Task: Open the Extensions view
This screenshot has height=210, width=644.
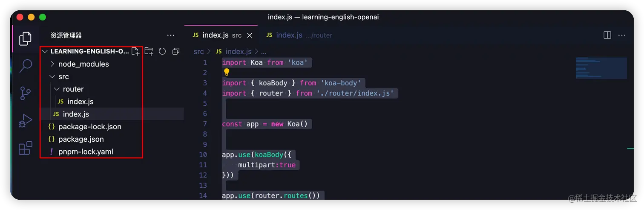Action: click(25, 148)
